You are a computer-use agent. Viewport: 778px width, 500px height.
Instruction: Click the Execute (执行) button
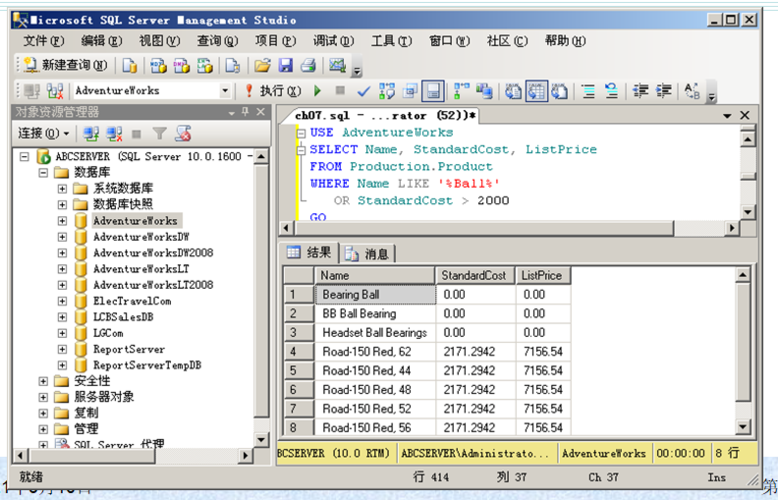coord(273,91)
